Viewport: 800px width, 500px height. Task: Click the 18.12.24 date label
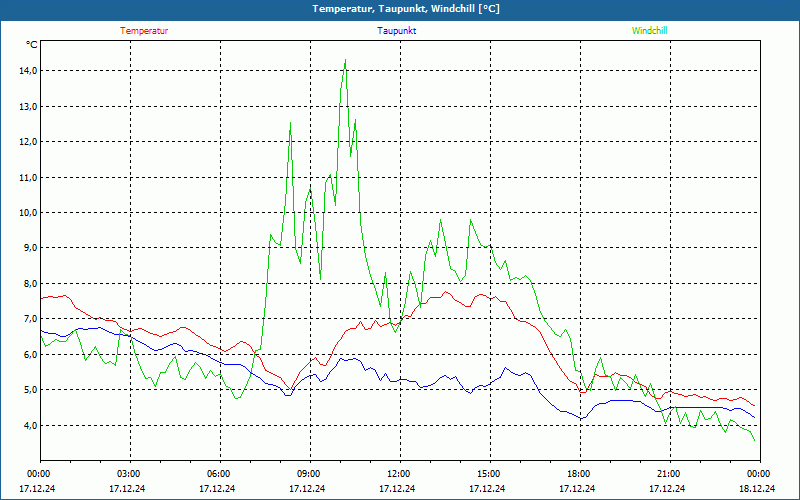click(x=756, y=489)
